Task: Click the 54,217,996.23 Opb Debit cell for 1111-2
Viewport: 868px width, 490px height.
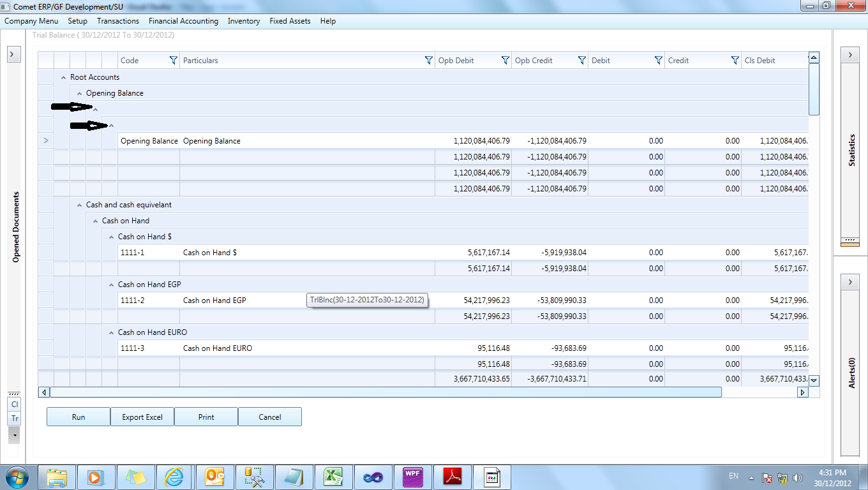Action: 473,300
